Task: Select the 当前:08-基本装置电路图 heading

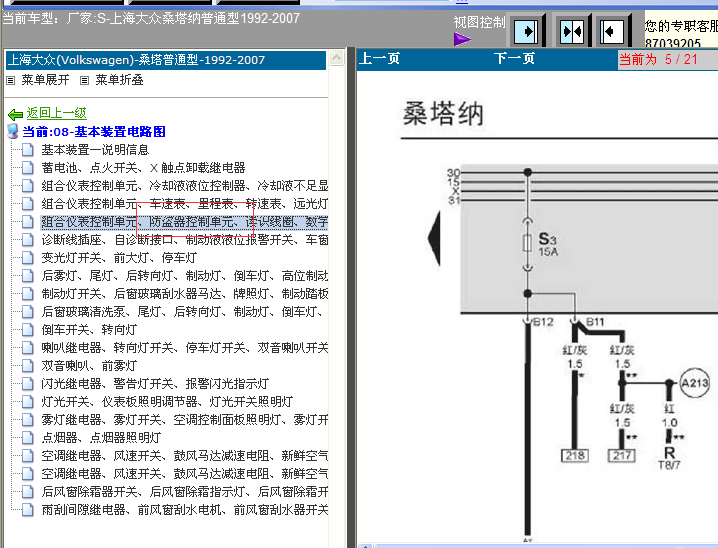Action: click(x=94, y=132)
